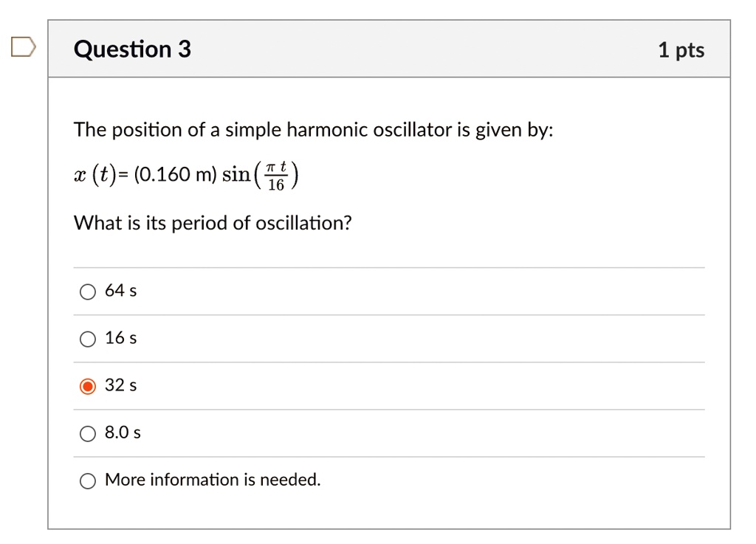
Task: Click the Question 3 header title
Action: point(131,49)
